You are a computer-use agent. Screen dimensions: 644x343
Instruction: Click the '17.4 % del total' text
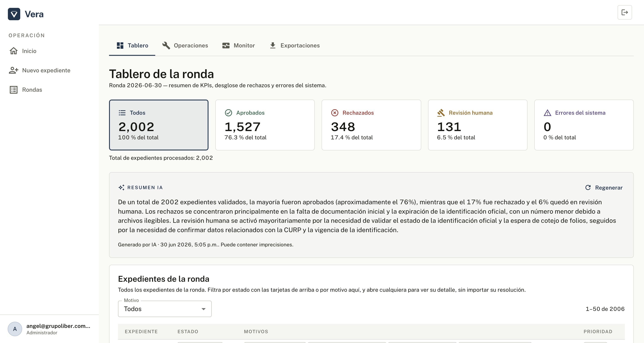(352, 137)
